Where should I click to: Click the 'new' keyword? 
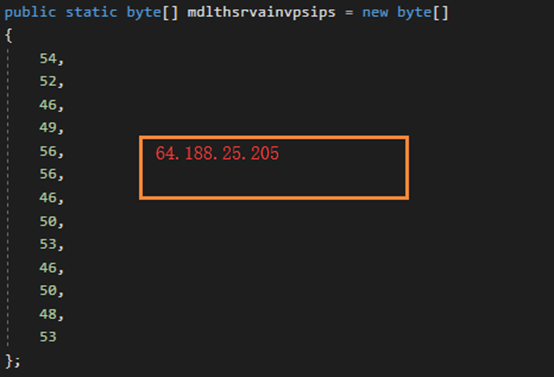point(375,13)
